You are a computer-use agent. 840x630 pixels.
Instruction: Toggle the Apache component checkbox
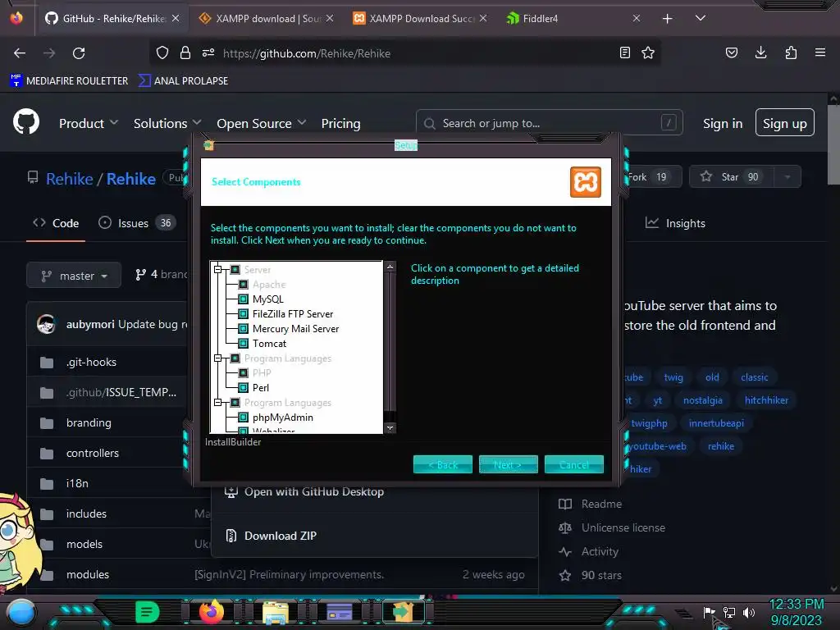243,285
